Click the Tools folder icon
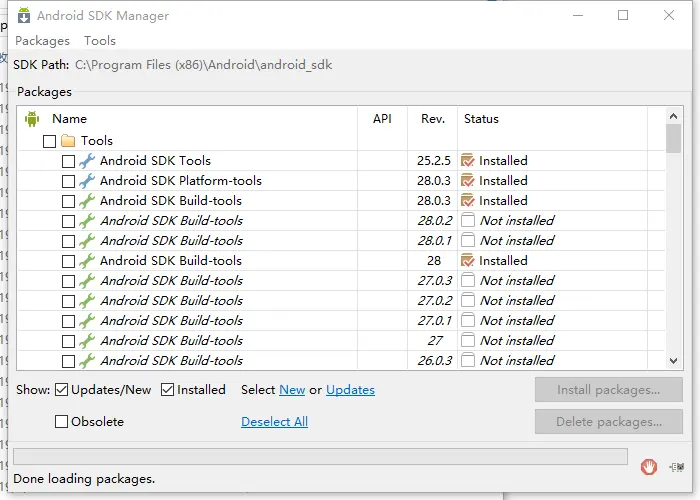This screenshot has width=700, height=500. (68, 141)
